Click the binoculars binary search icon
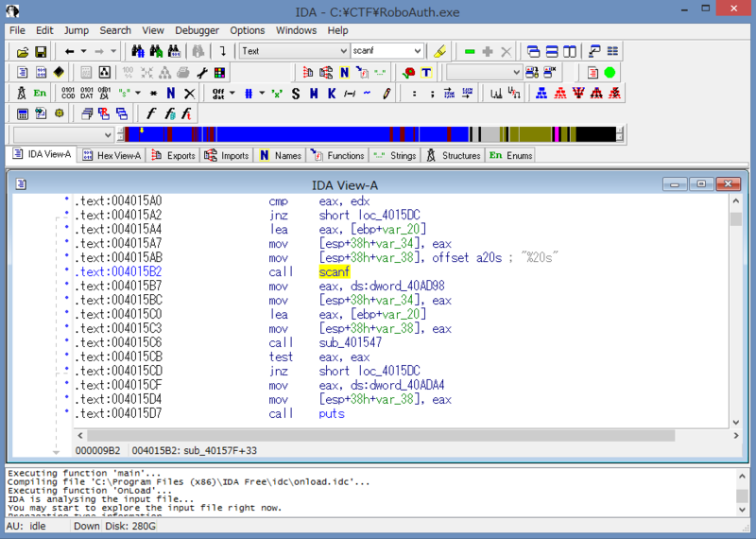 tap(174, 51)
